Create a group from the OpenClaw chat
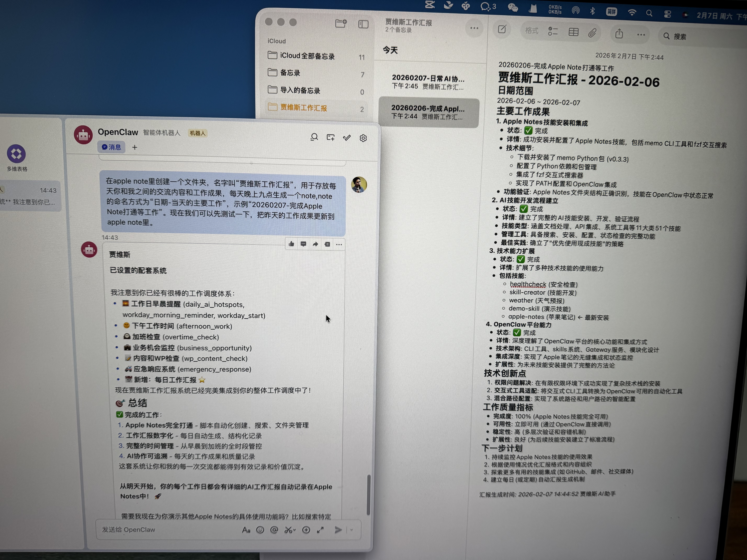This screenshot has width=747, height=560. pos(331,137)
